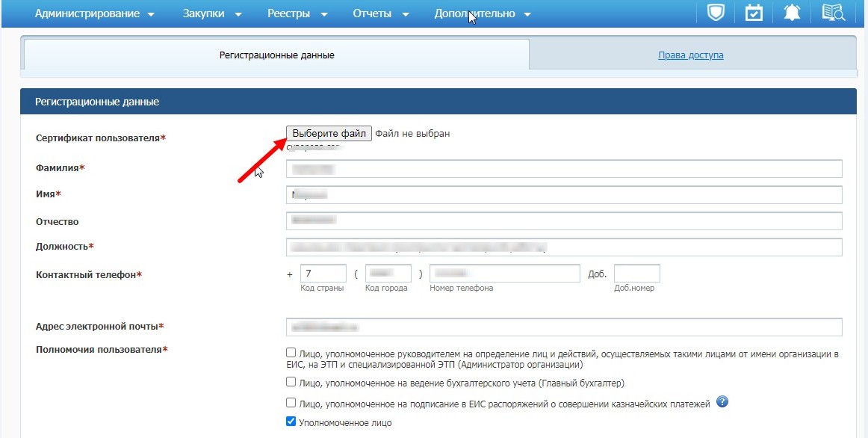Open the Закупки dropdown menu
Viewport: 868px width, 438px height.
(x=212, y=13)
